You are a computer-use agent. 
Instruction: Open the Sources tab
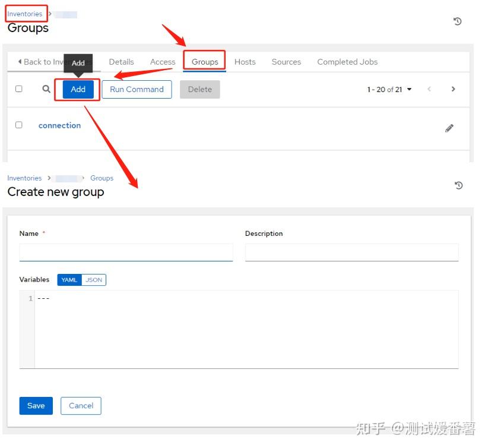click(x=286, y=62)
